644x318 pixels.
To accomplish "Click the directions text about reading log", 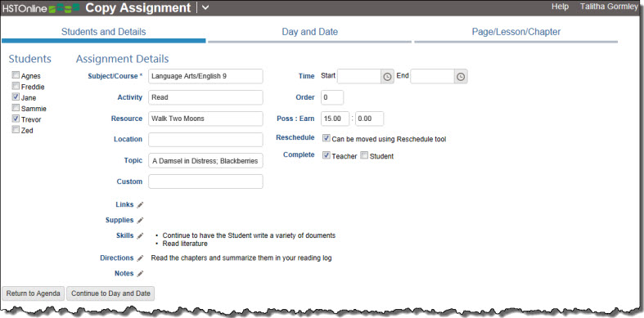I will [x=241, y=258].
